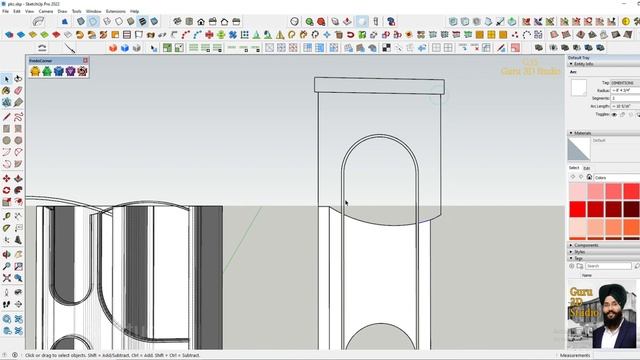
Task: Open the Tag dropdown in Entity Info
Action: coord(625,83)
